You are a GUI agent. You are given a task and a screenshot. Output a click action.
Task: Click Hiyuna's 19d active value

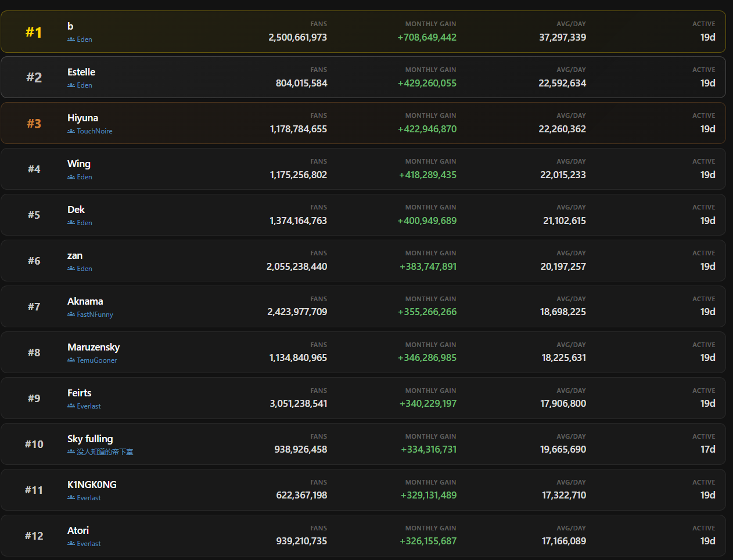[708, 129]
